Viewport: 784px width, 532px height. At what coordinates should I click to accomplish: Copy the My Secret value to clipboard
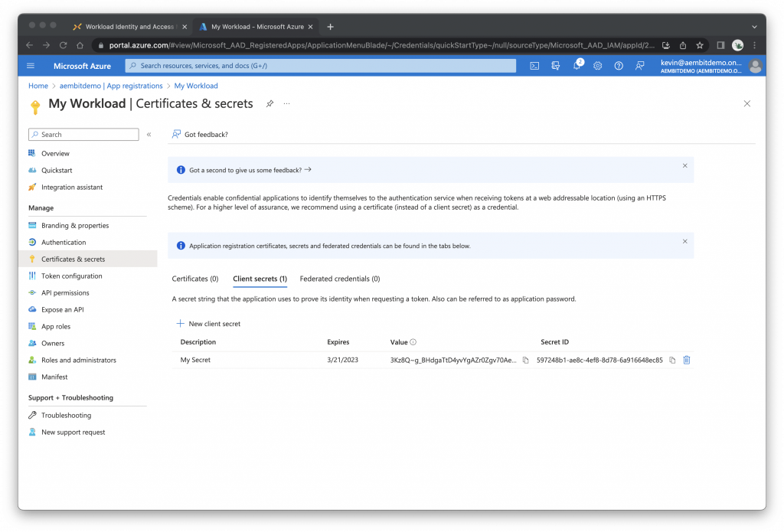pyautogui.click(x=525, y=360)
